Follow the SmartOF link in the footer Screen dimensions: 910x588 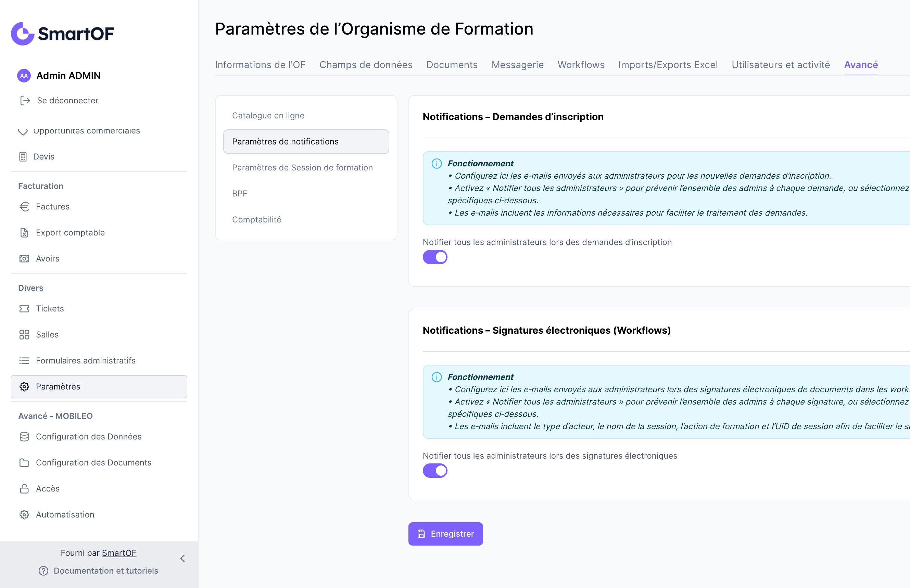click(x=119, y=552)
